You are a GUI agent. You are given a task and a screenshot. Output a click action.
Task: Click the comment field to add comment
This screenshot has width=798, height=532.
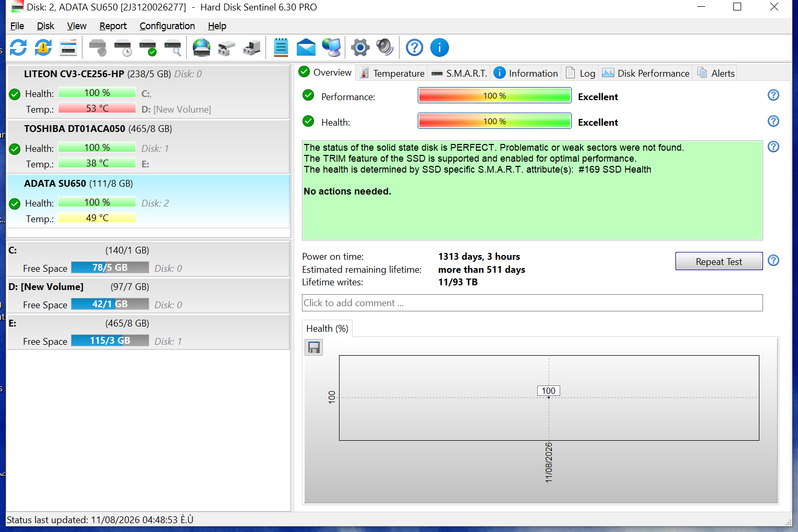533,303
